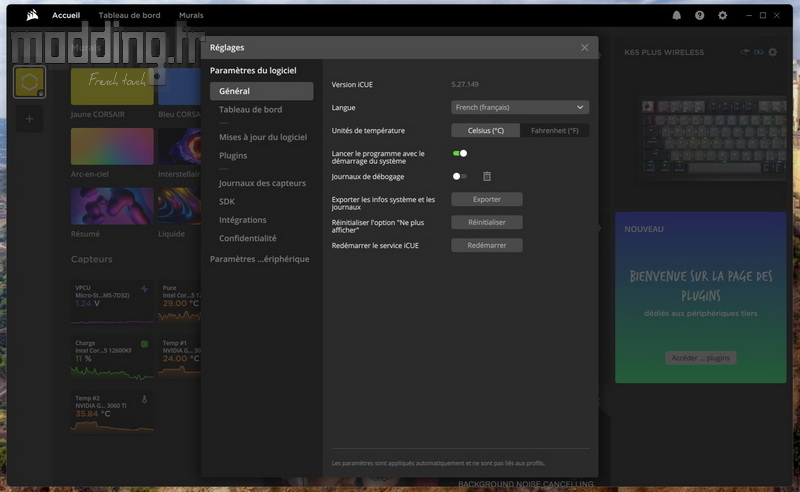Screen dimensions: 800x492
Task: Open the Plugins settings section
Action: (x=233, y=155)
